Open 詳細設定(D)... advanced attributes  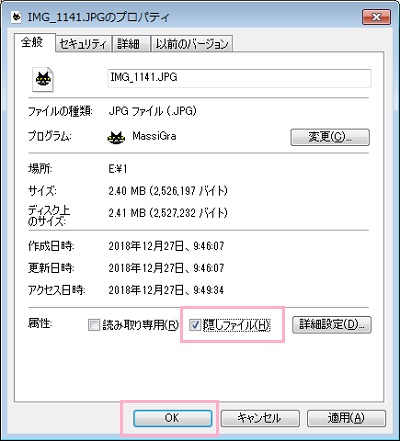point(332,324)
